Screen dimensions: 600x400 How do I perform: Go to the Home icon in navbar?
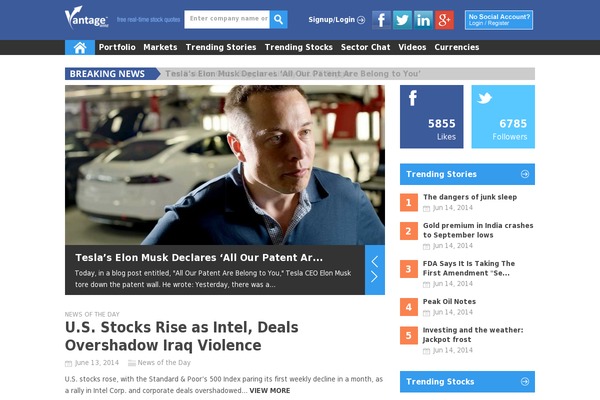80,47
